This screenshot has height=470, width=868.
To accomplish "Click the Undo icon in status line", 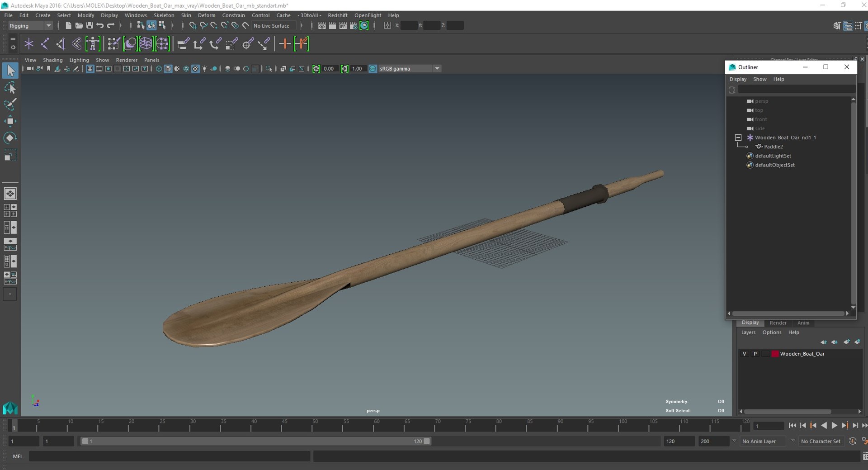I will pos(100,25).
